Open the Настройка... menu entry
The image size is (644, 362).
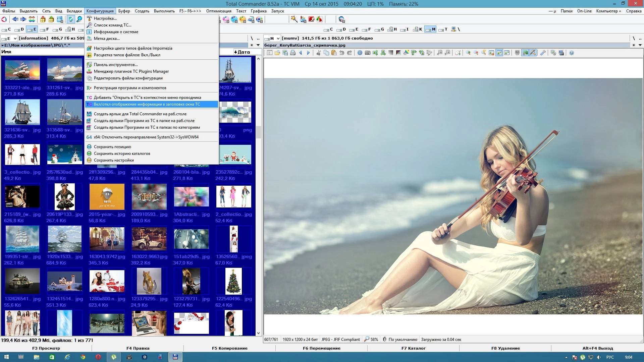pos(105,18)
